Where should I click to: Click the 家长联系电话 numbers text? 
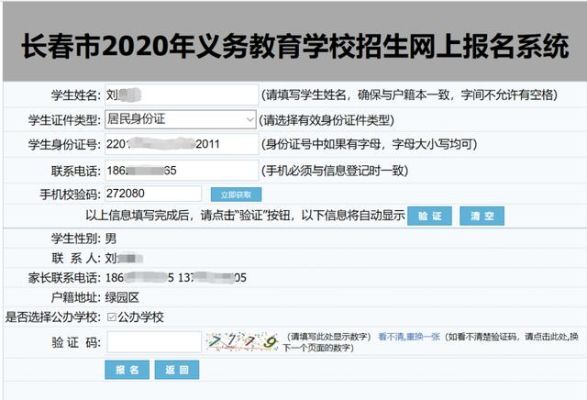[176, 278]
